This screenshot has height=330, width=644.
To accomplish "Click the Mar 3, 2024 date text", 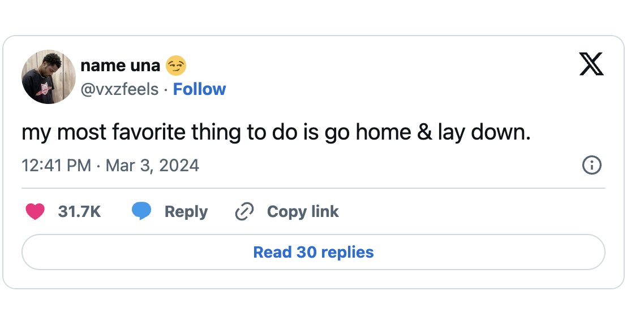I will (152, 166).
